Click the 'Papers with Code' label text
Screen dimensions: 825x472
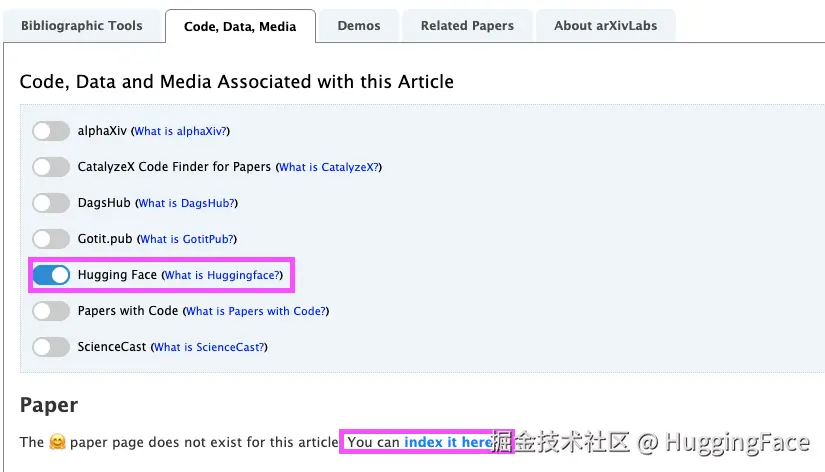point(128,310)
